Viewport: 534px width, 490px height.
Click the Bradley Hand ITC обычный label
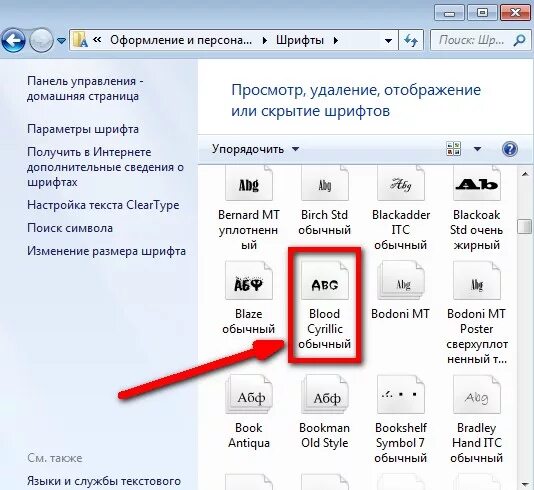[x=476, y=443]
